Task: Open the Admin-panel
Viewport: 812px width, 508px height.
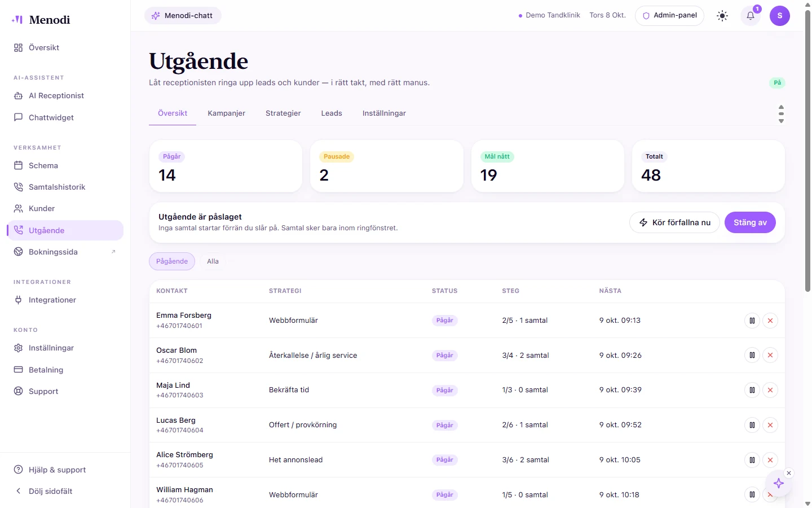Action: pyautogui.click(x=669, y=16)
